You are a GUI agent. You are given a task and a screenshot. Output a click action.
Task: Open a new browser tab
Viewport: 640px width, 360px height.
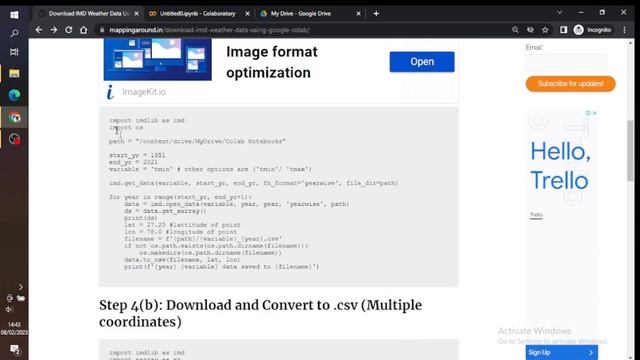376,13
